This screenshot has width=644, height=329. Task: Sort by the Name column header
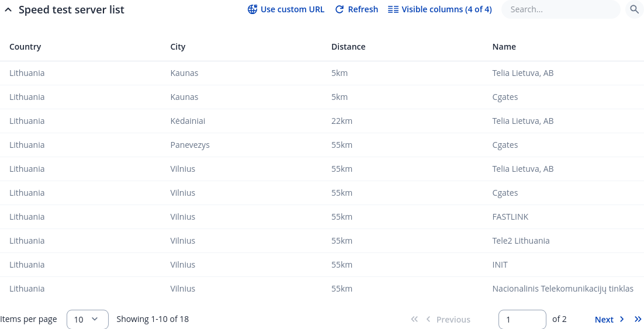(504, 47)
